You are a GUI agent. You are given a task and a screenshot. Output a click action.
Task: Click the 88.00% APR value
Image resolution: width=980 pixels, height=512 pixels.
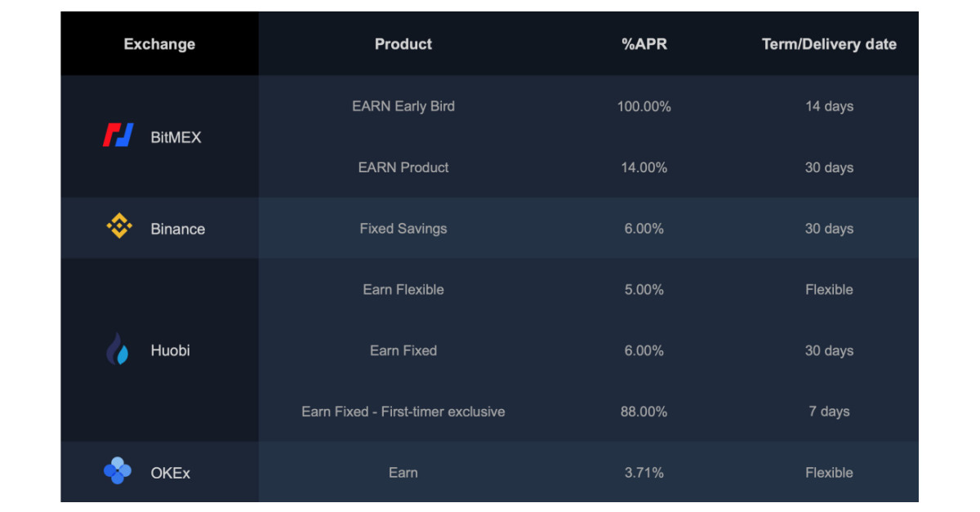coord(644,412)
